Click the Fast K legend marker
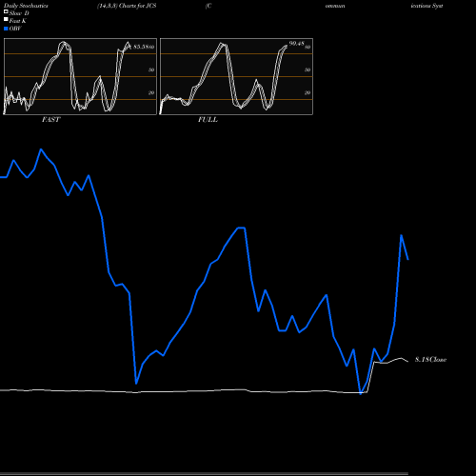The height and width of the screenshot is (476, 476). point(6,19)
